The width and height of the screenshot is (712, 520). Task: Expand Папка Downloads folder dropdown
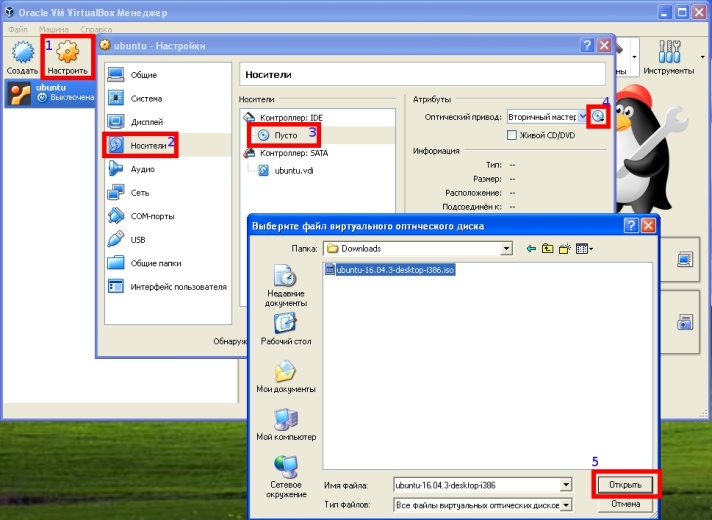point(506,248)
